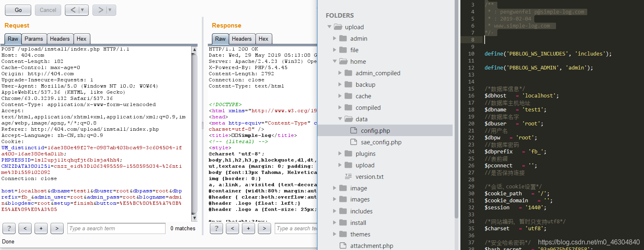The image size is (644, 250).
Task: Click the version.txt file icon
Action: pyautogui.click(x=348, y=177)
